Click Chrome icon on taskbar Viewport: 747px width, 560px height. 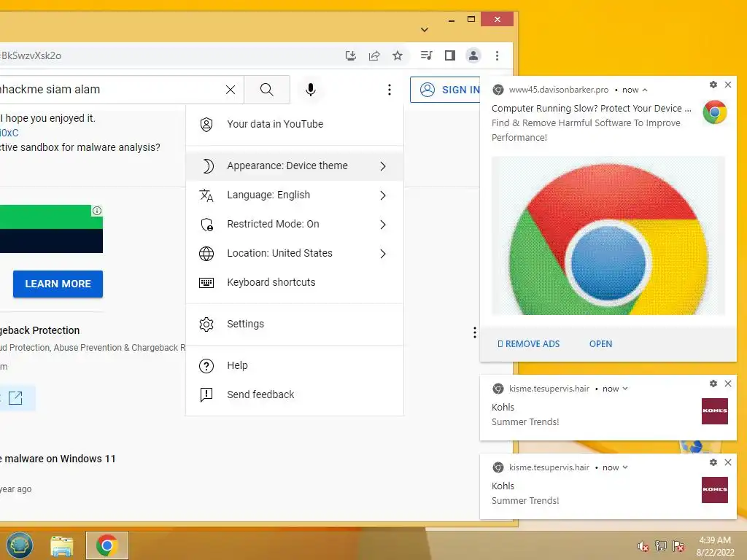pyautogui.click(x=107, y=545)
